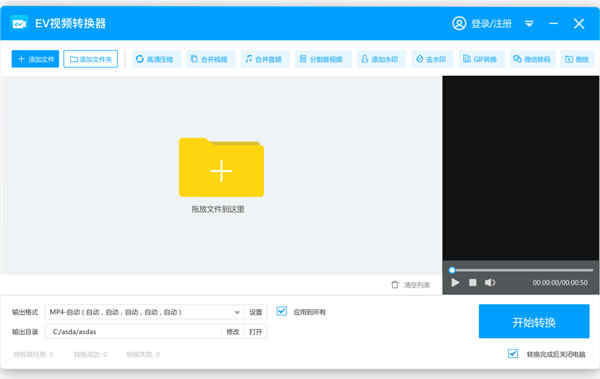Stop the preview playback

[473, 283]
